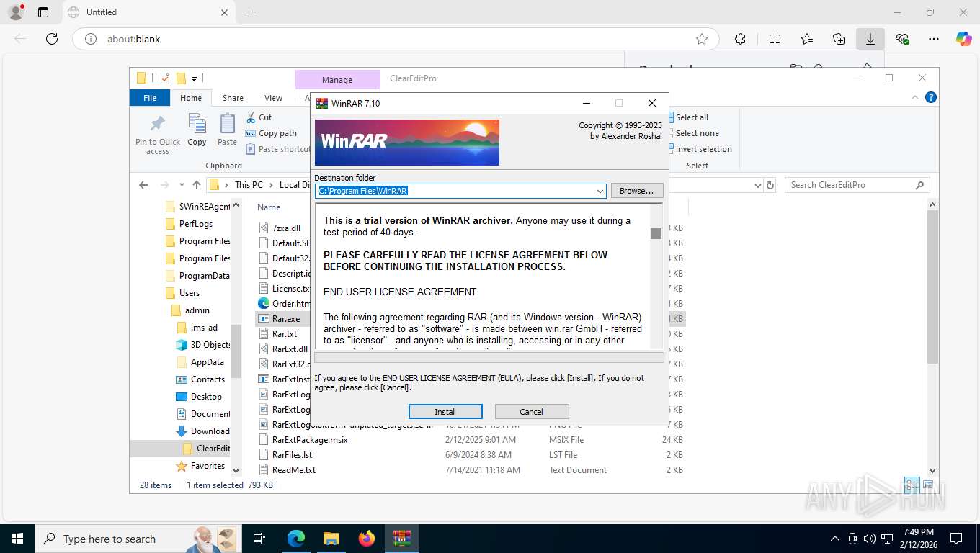Click the Install button in WinRAR
Viewport: 980px width, 553px height.
445,412
